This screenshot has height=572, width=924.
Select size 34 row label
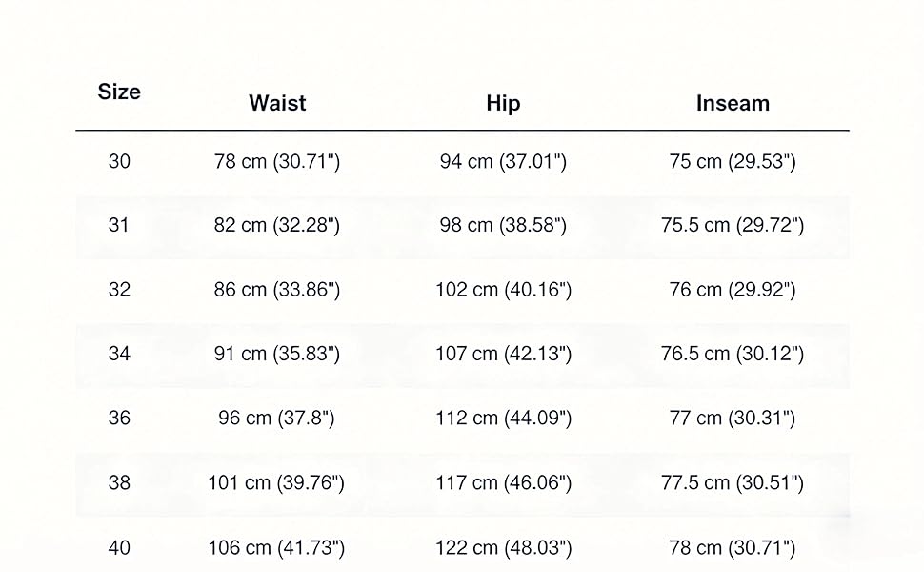[119, 354]
